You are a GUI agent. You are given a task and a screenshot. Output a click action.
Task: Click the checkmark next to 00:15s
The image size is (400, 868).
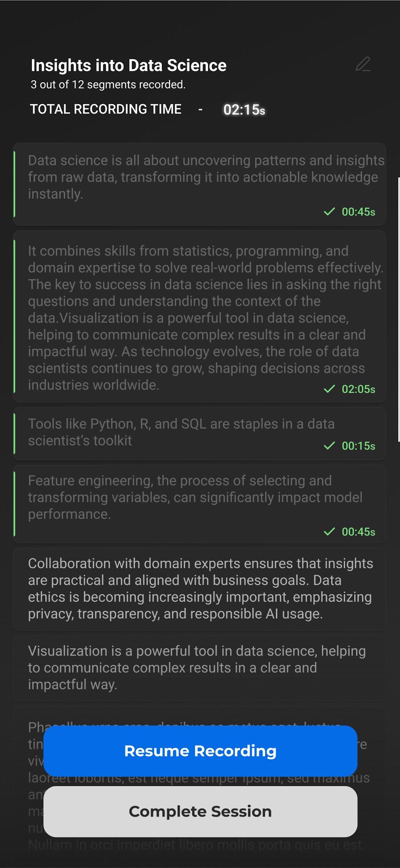click(x=329, y=446)
